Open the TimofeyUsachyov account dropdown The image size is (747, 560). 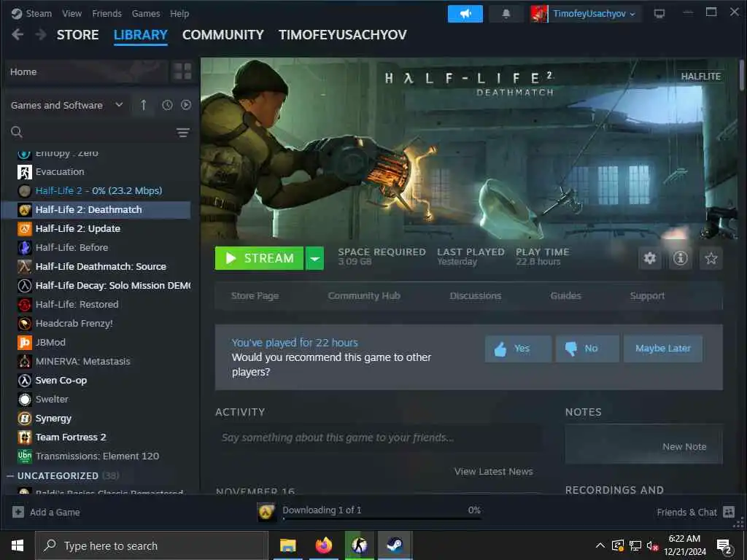(x=594, y=14)
